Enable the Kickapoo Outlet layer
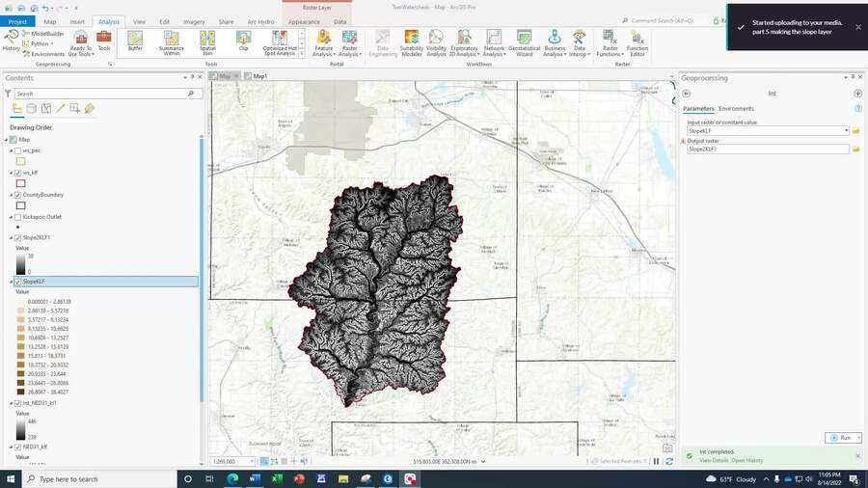Viewport: 868px width, 488px height. pos(17,217)
